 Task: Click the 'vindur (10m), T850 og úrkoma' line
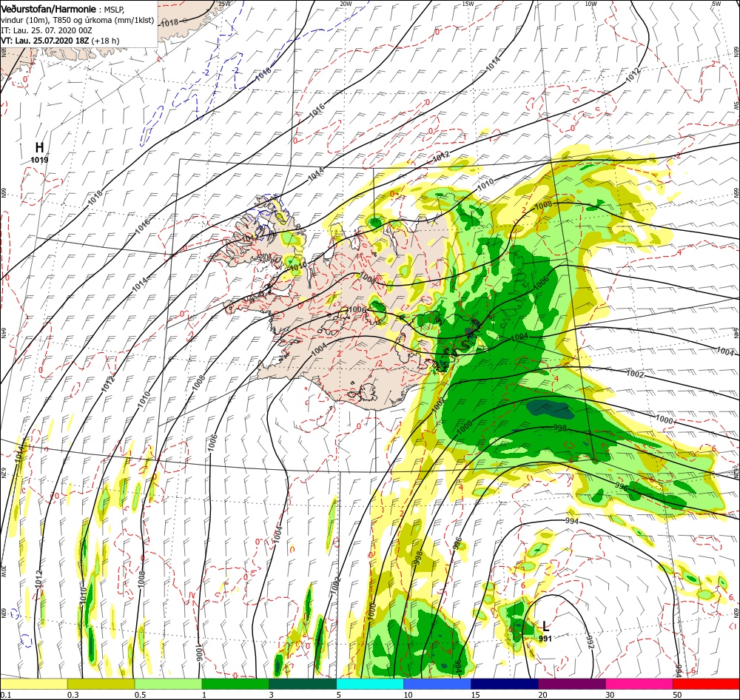click(x=78, y=20)
